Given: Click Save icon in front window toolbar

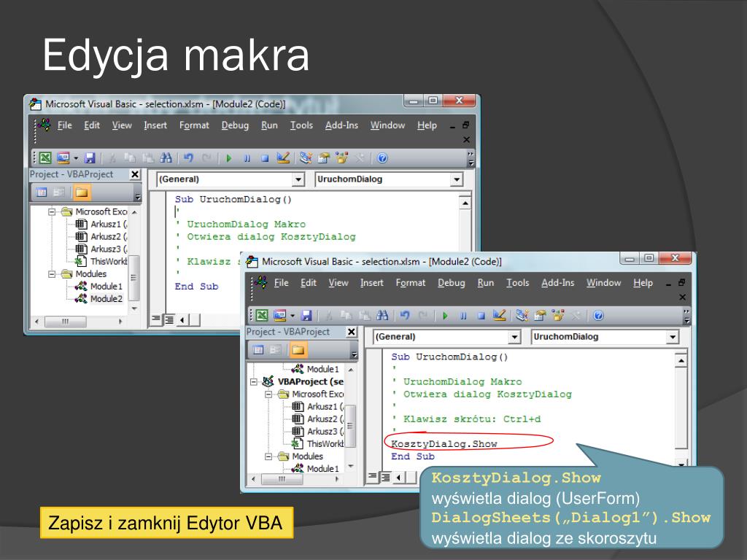Looking at the screenshot, I should pos(306,315).
